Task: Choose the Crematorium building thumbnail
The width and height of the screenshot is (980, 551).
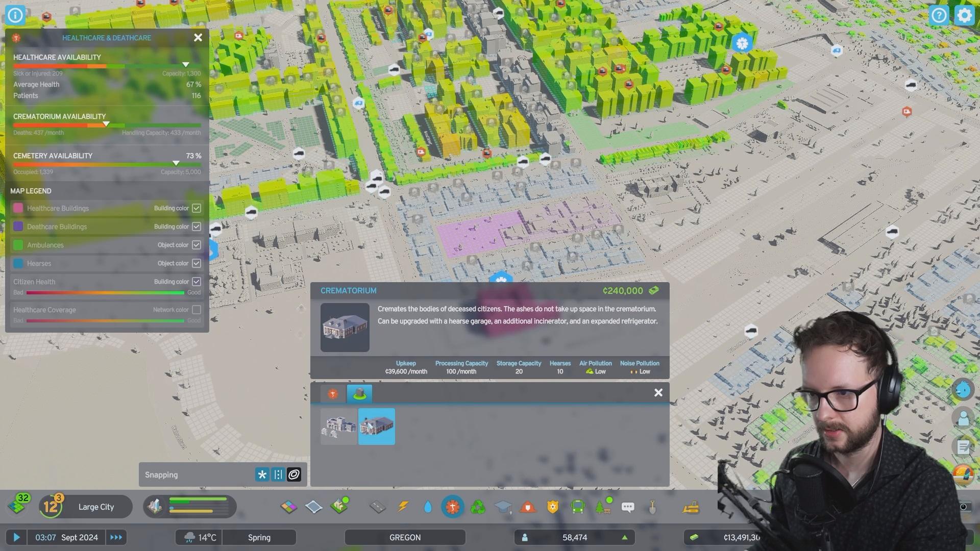Action: pyautogui.click(x=377, y=427)
